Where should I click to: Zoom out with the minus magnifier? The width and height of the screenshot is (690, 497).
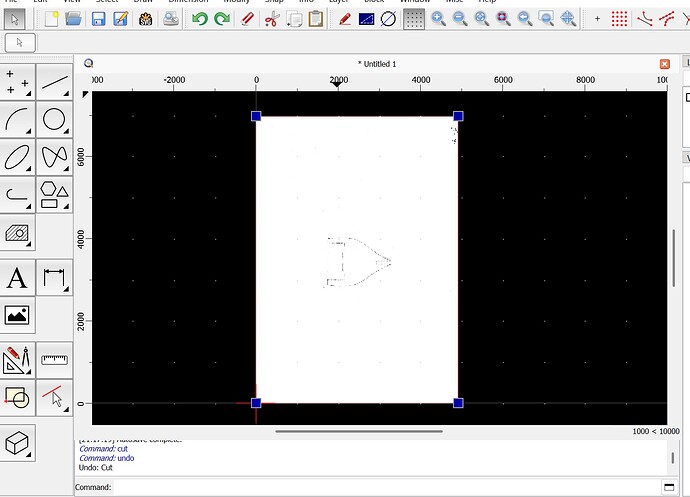[460, 19]
